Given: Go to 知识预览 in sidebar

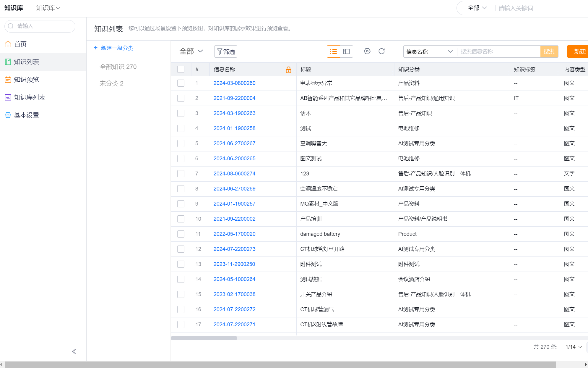Looking at the screenshot, I should [x=26, y=80].
